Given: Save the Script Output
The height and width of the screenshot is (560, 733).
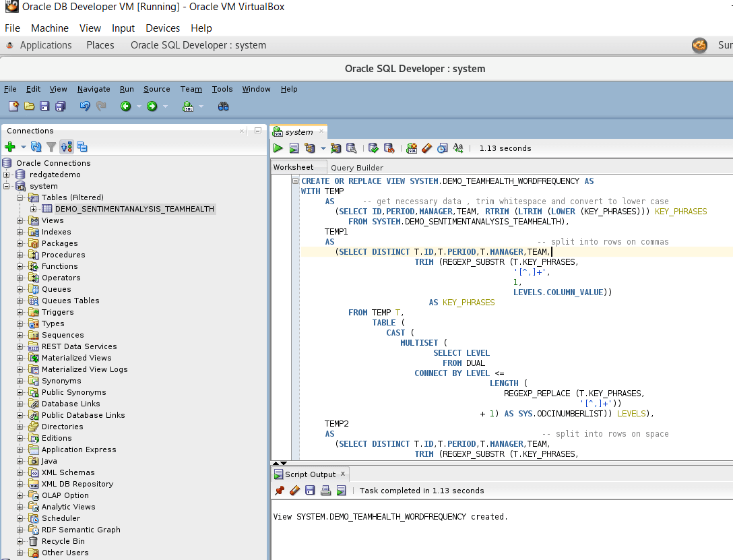Looking at the screenshot, I should pos(310,491).
